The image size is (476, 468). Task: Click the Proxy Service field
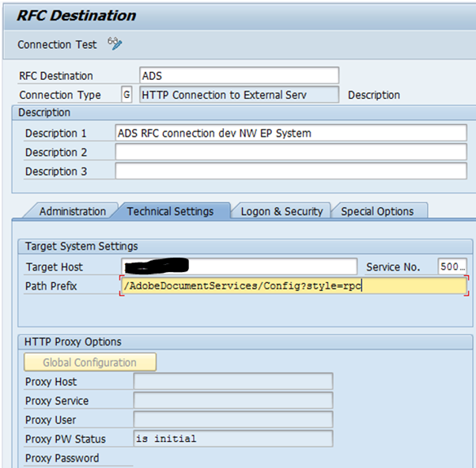coord(233,400)
